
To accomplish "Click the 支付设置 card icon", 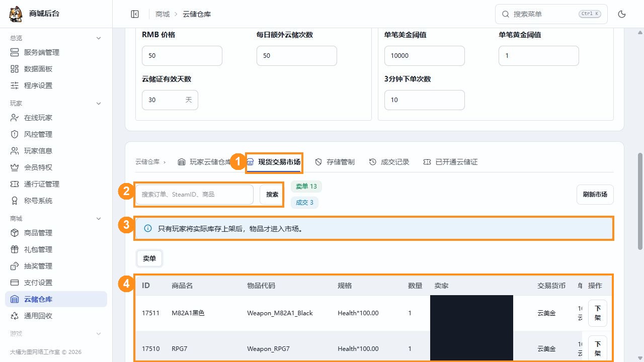I will click(15, 283).
